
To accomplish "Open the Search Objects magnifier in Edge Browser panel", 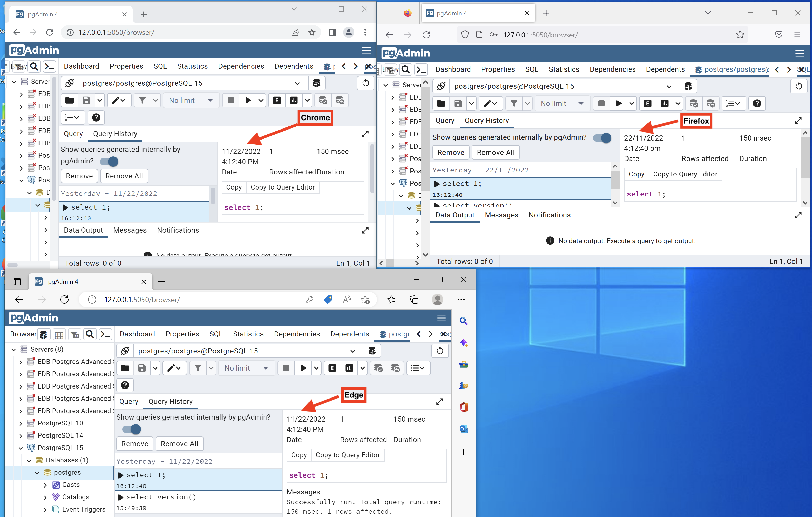I will tap(90, 334).
